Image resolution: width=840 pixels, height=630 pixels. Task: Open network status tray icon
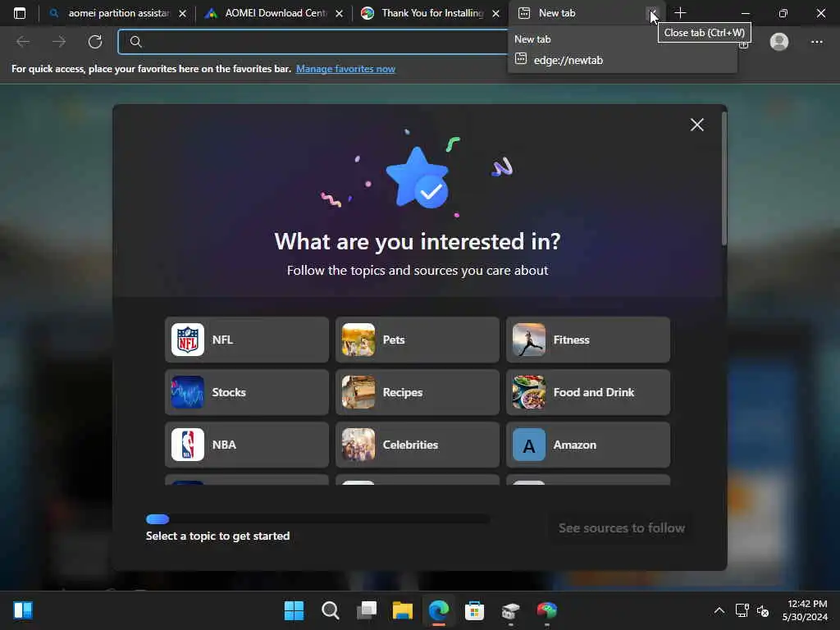click(742, 610)
